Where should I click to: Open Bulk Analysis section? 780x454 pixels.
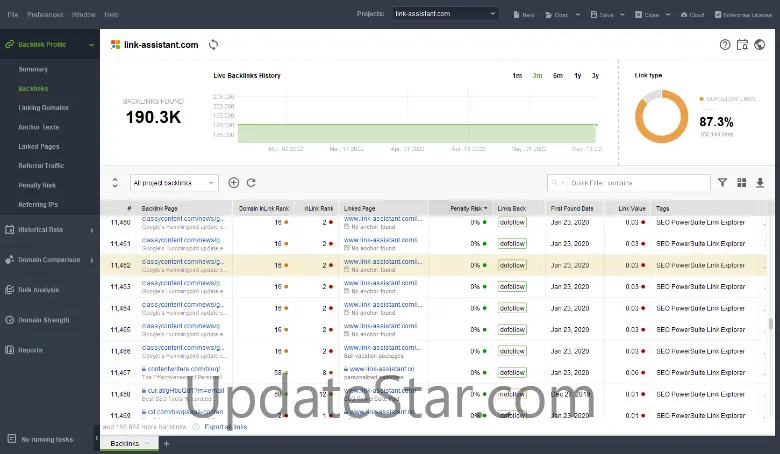click(x=50, y=290)
